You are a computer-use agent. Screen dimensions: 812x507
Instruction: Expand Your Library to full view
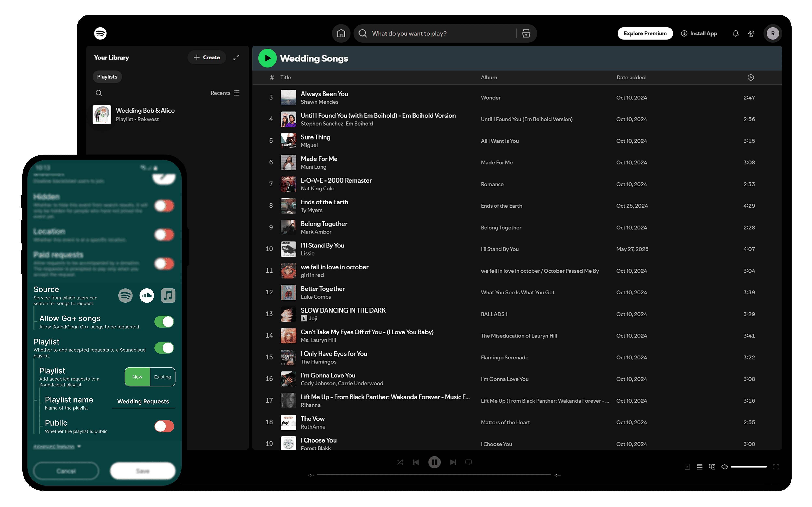pos(236,57)
